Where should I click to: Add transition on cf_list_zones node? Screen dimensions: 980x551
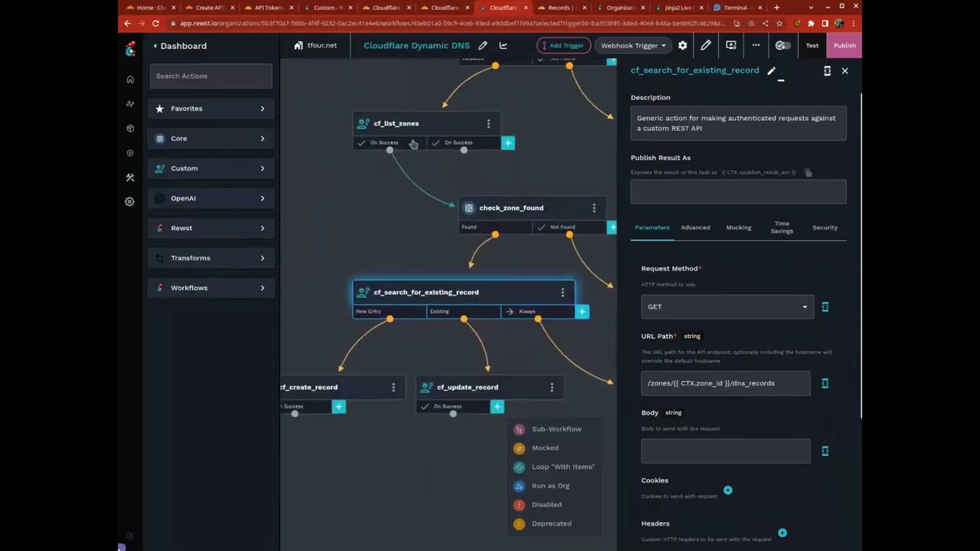point(508,143)
